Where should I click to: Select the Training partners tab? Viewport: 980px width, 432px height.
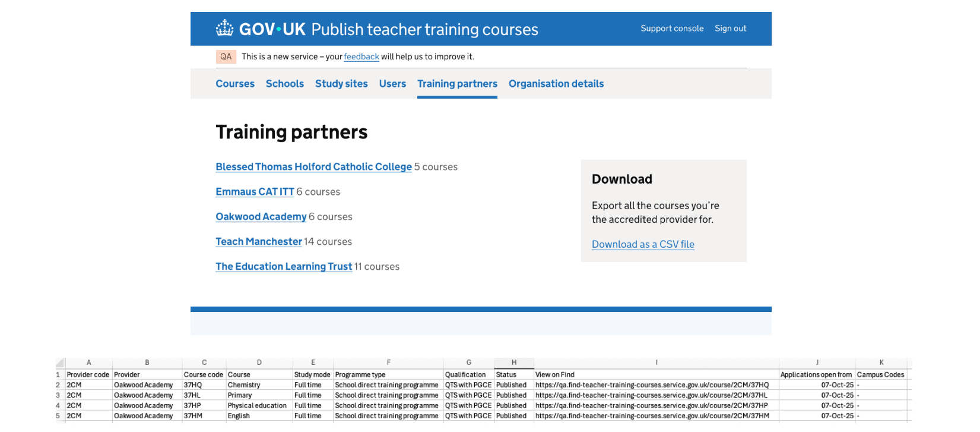(457, 84)
